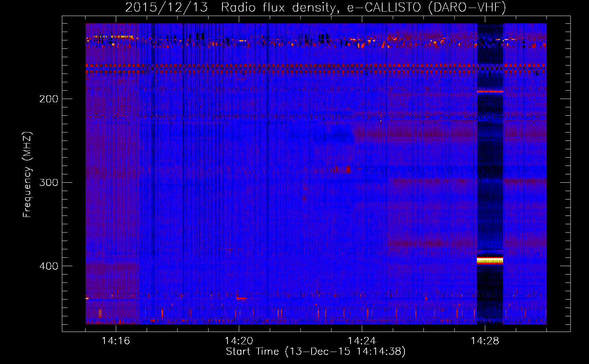Click the 300 frequency tick label
This screenshot has height=364, width=589.
pyautogui.click(x=49, y=182)
